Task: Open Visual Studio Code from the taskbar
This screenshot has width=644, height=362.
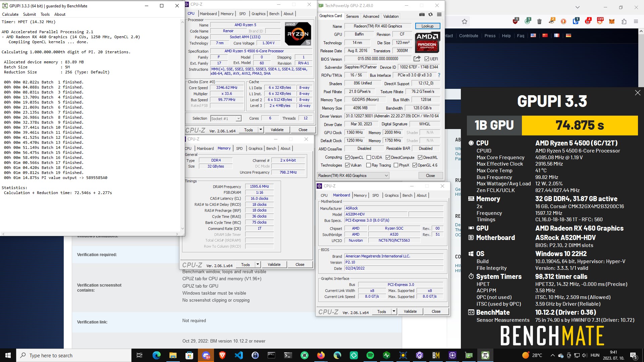Action: (239, 355)
